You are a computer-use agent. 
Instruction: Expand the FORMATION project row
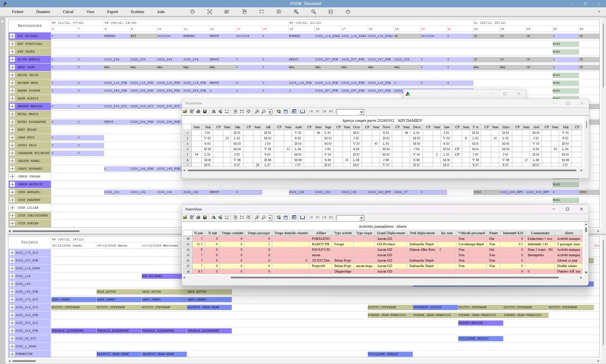pyautogui.click(x=12, y=354)
